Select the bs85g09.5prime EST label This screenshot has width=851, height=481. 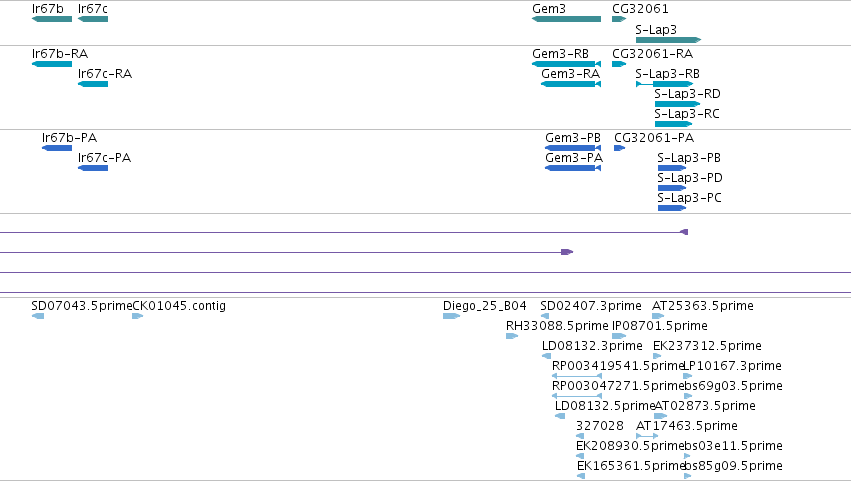click(x=733, y=466)
